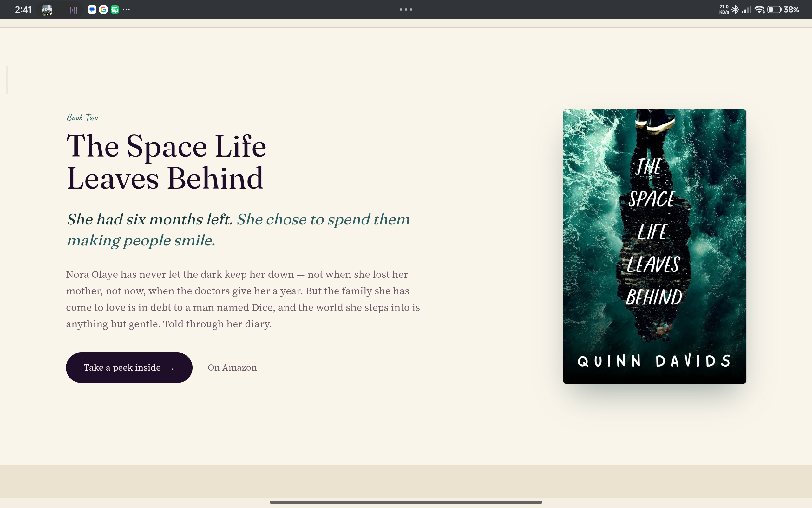Click the title The Space Life Leaves Behind
This screenshot has width=812, height=508.
tap(167, 162)
